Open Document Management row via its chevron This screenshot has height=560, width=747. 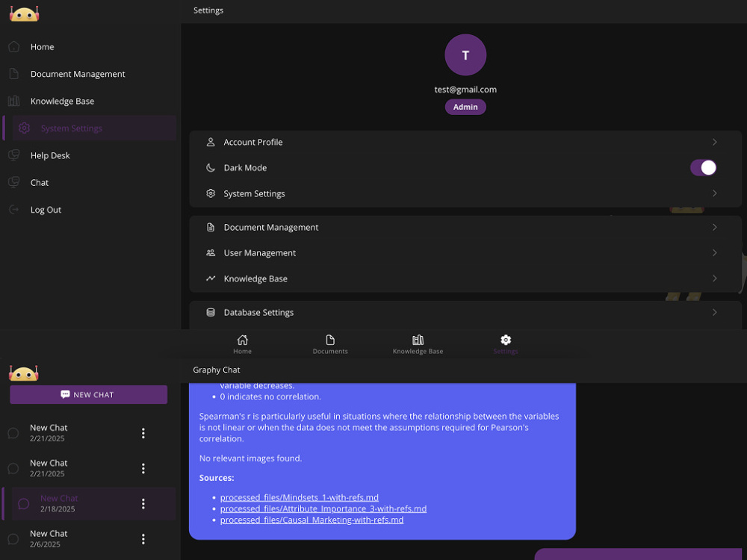[715, 227]
